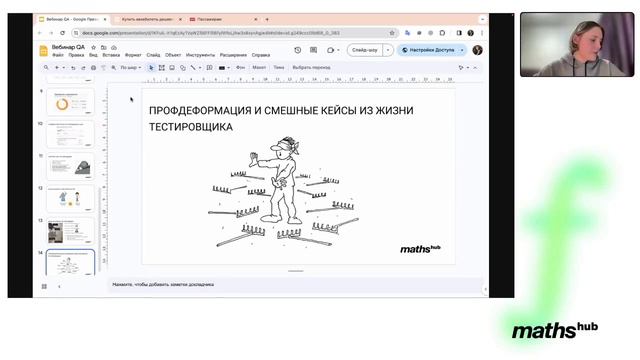
Task: Click the zoom tool icon
Action: [x=113, y=68]
